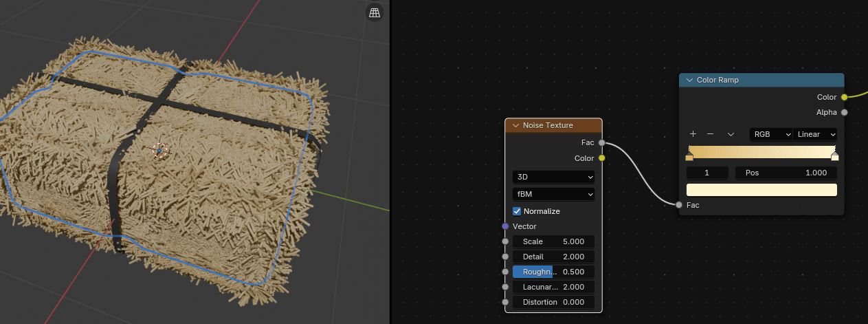
Task: Collapse the Noise Texture node
Action: (515, 125)
